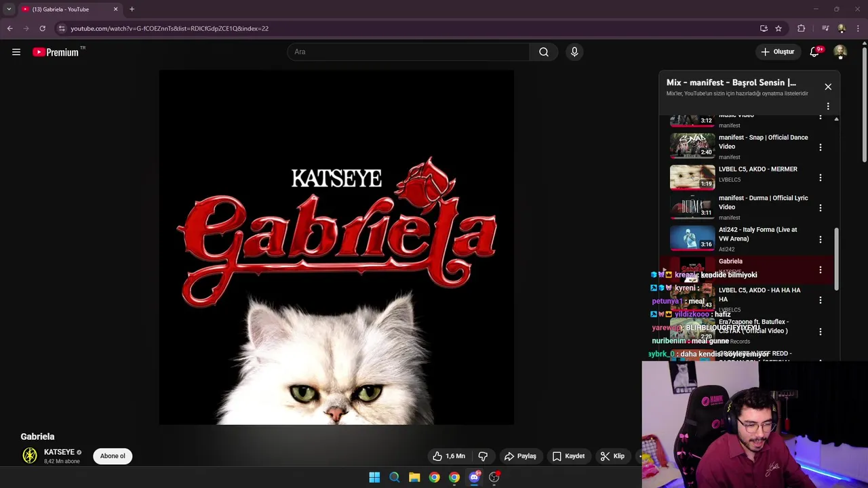This screenshot has height=488, width=868.
Task: Open site information icon in address bar
Action: pyautogui.click(x=62, y=28)
